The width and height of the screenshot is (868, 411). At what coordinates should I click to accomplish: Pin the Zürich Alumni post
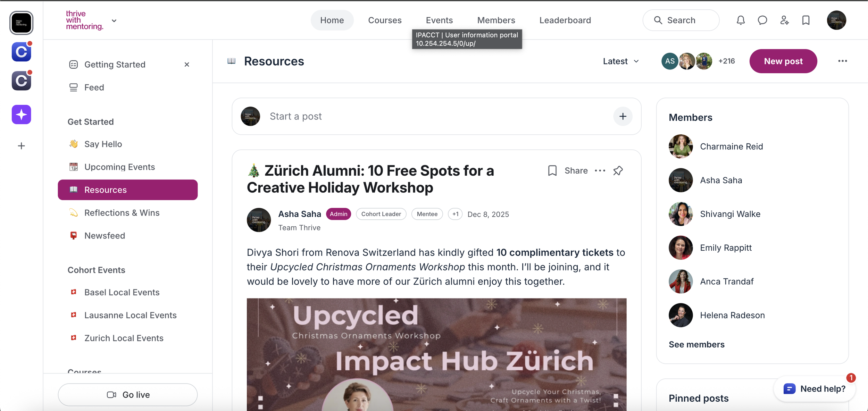pyautogui.click(x=618, y=170)
